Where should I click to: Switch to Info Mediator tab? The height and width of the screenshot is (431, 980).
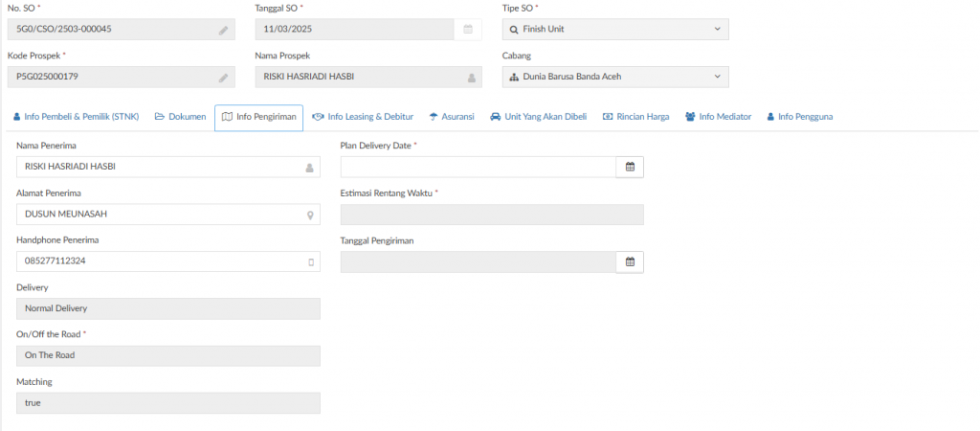click(x=718, y=117)
